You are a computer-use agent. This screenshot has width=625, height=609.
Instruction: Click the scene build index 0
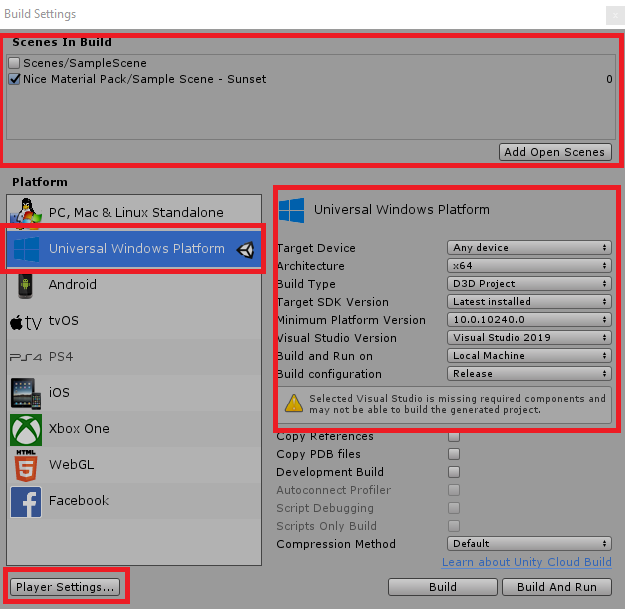point(609,79)
